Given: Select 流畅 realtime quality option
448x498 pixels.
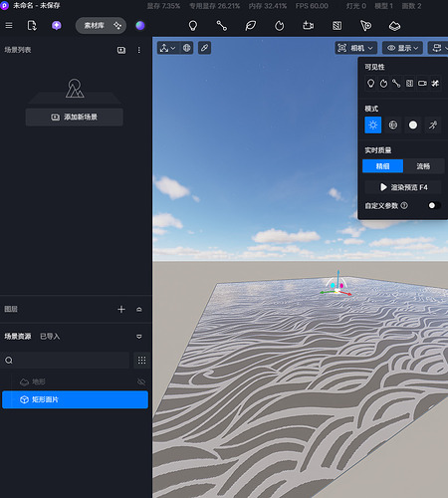Looking at the screenshot, I should point(423,166).
